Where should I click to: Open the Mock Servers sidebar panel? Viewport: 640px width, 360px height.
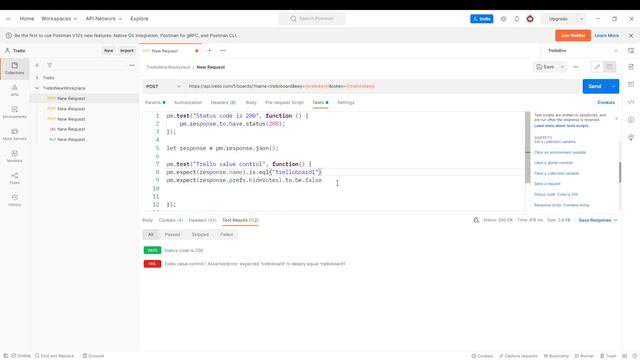point(15,134)
